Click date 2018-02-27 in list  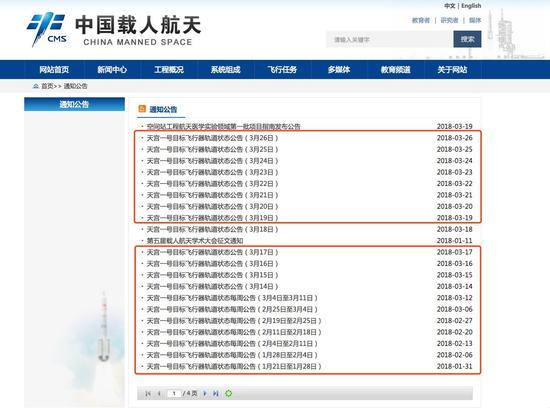click(x=455, y=321)
